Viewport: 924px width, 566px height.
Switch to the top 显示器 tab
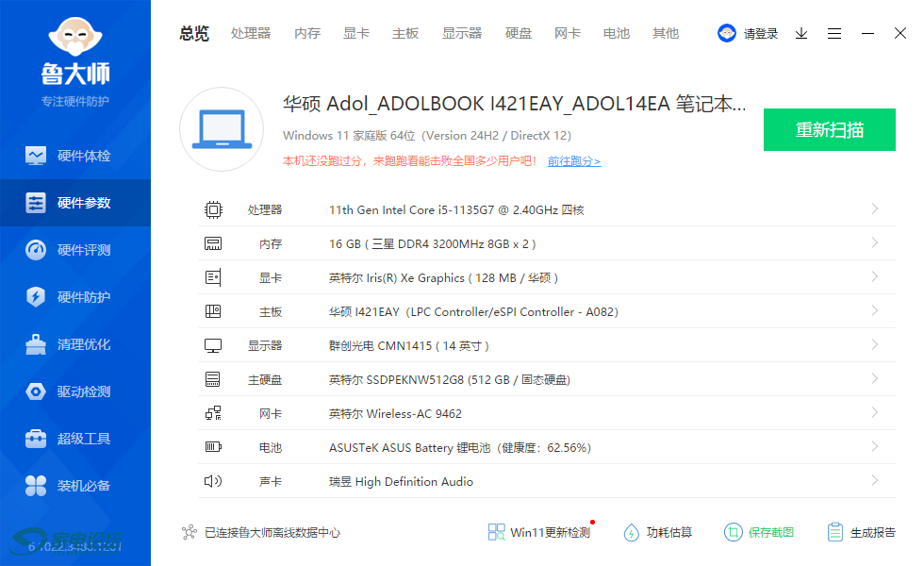462,34
